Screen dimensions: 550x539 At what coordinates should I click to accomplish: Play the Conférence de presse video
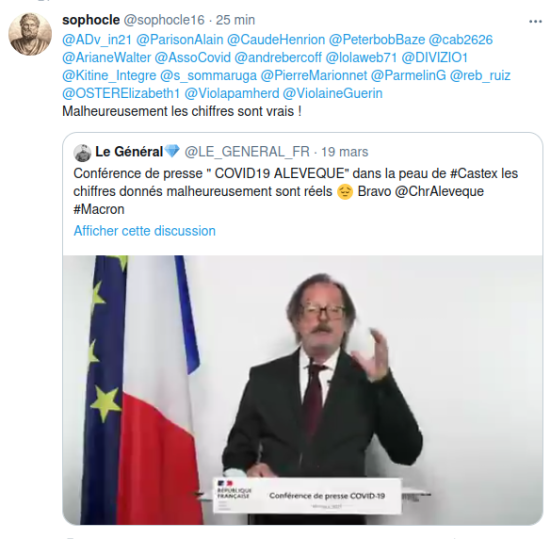pyautogui.click(x=303, y=390)
